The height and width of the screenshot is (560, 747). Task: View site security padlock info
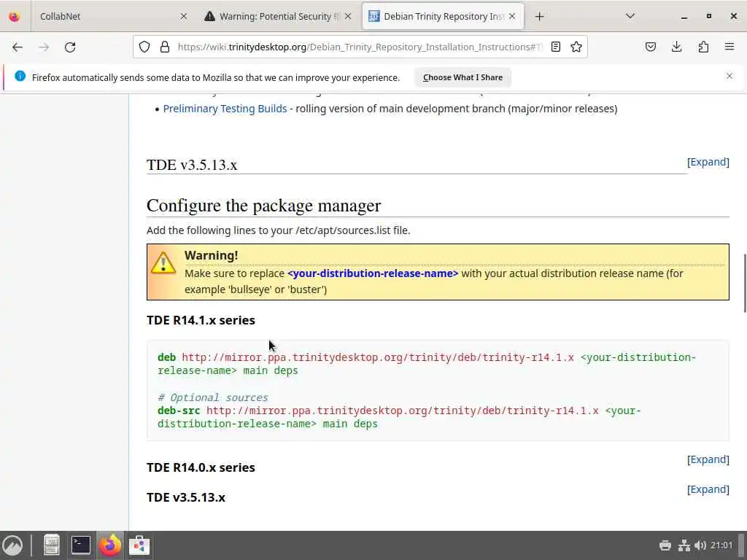165,47
